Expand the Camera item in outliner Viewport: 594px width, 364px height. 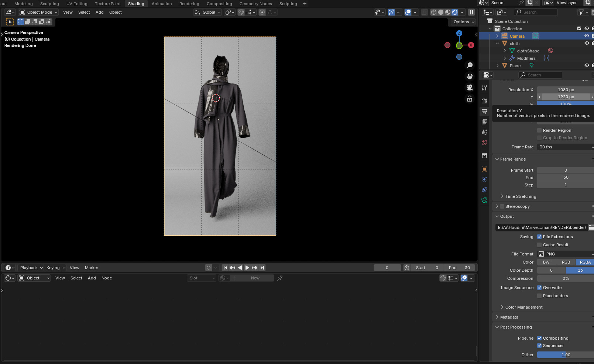[x=497, y=36]
